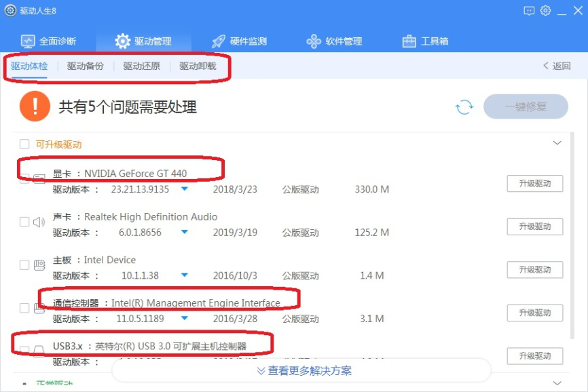Click the 一键修复 repair button
The height and width of the screenshot is (392, 588).
pos(526,106)
